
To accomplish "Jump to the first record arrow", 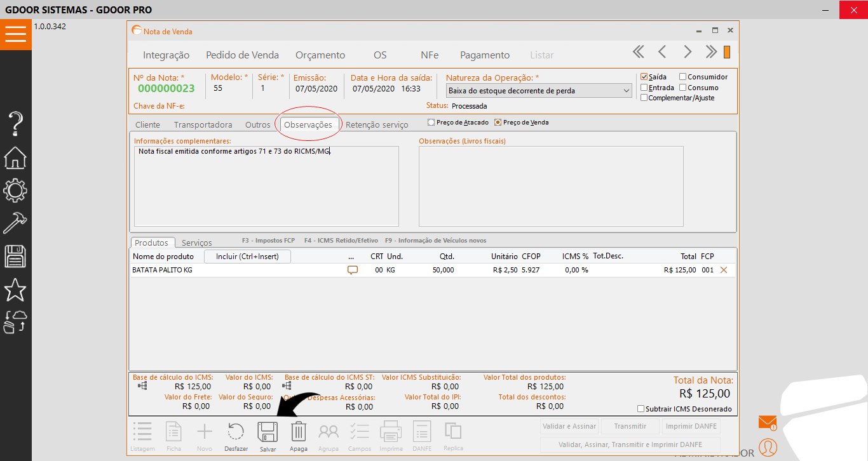I will [x=639, y=52].
